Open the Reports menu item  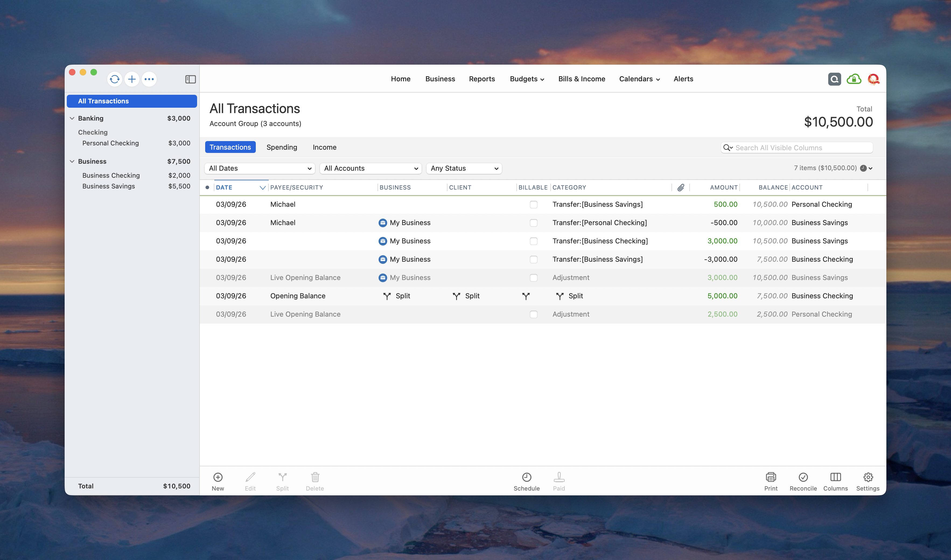pyautogui.click(x=481, y=79)
